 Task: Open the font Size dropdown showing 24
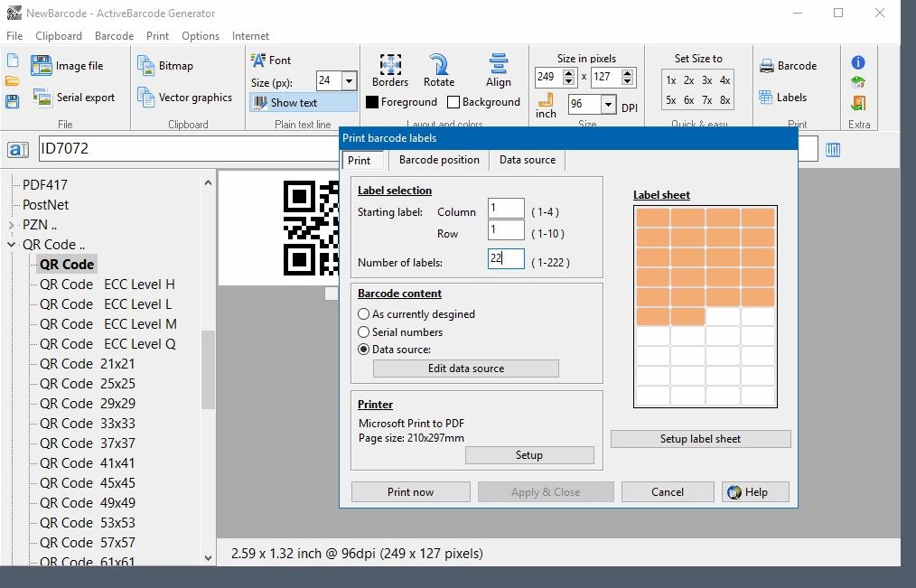349,80
